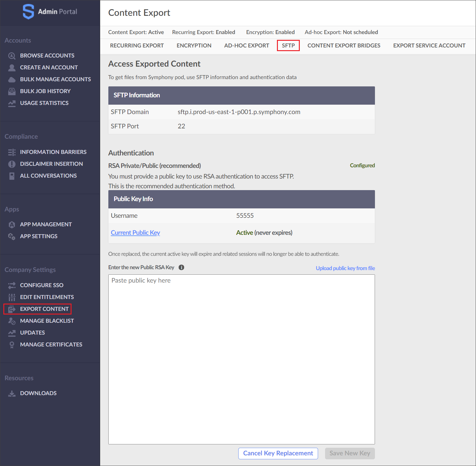Viewport: 476px width, 466px height.
Task: Open Configure SSO settings
Action: point(42,285)
